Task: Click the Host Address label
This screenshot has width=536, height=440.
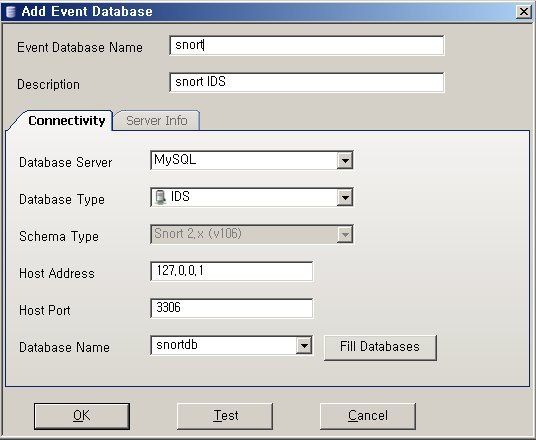Action: (x=57, y=274)
